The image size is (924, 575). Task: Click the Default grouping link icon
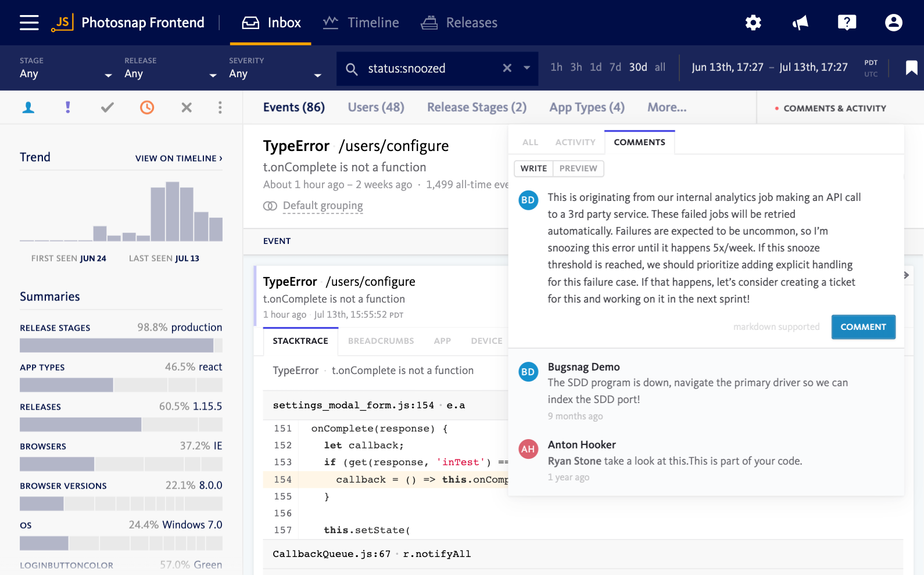[270, 206]
